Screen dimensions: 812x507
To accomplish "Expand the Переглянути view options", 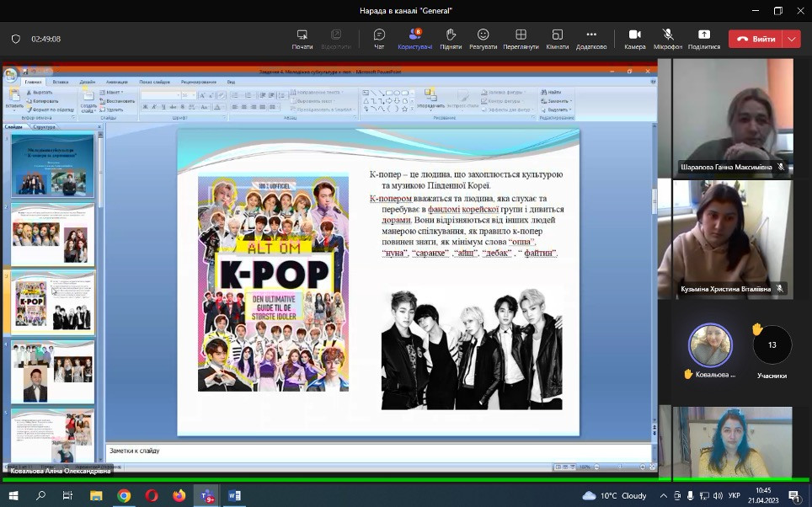I will [521, 38].
